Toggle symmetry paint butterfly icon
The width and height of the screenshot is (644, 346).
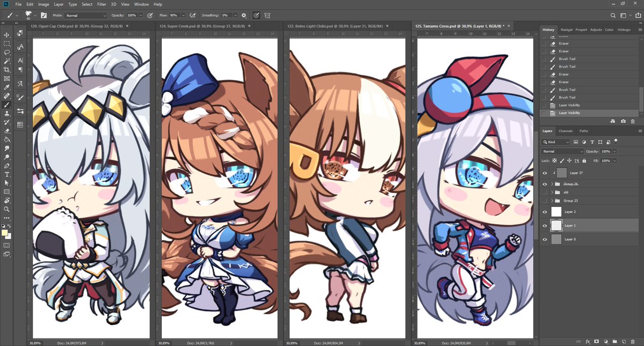click(267, 15)
